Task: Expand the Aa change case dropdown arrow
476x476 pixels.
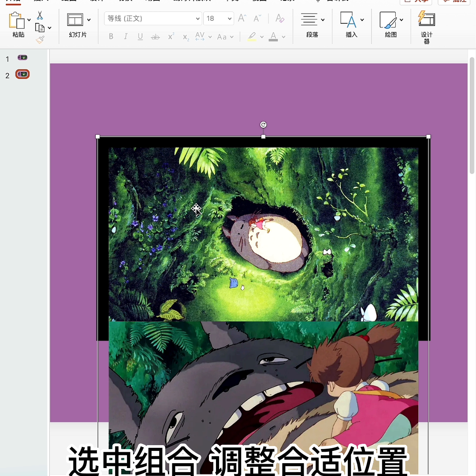Action: tap(232, 37)
